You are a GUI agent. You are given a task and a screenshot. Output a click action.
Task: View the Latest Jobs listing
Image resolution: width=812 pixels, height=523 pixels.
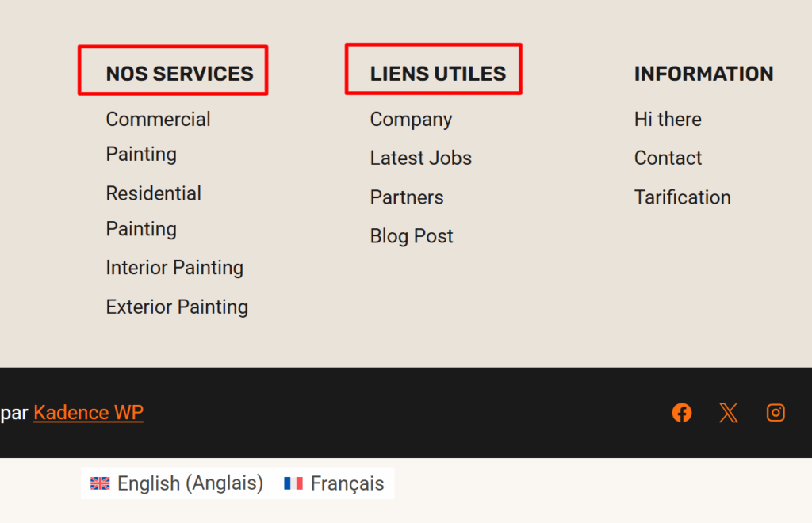(x=421, y=158)
